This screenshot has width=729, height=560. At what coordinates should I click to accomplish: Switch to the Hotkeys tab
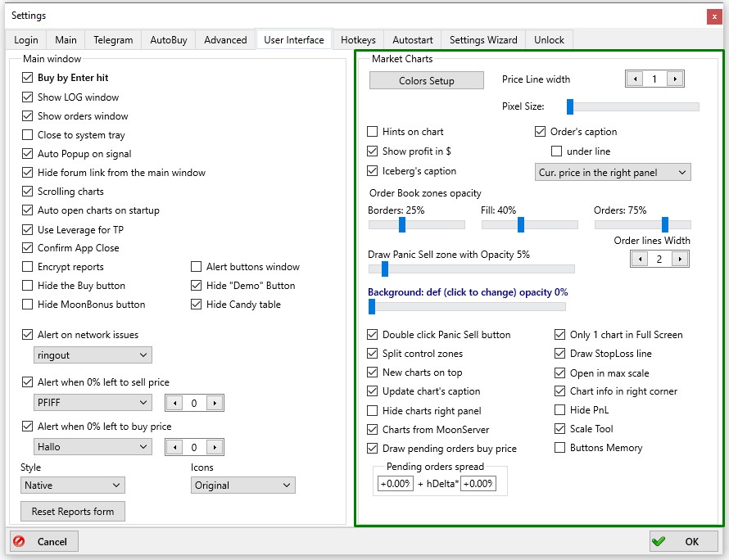pos(358,40)
